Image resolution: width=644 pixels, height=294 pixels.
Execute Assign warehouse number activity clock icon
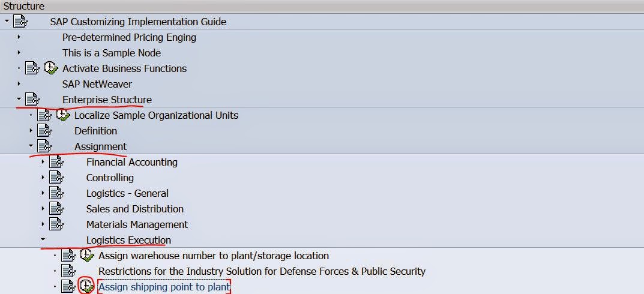point(86,256)
